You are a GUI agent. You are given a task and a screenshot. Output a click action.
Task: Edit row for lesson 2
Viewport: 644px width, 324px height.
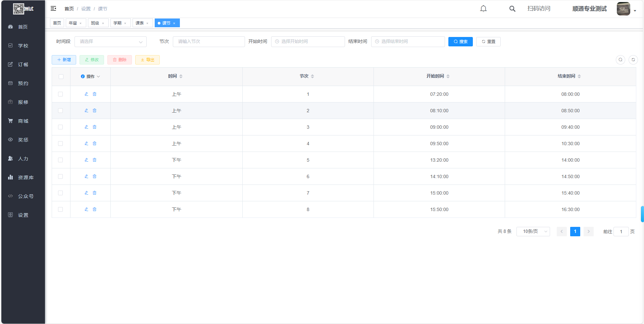point(86,111)
